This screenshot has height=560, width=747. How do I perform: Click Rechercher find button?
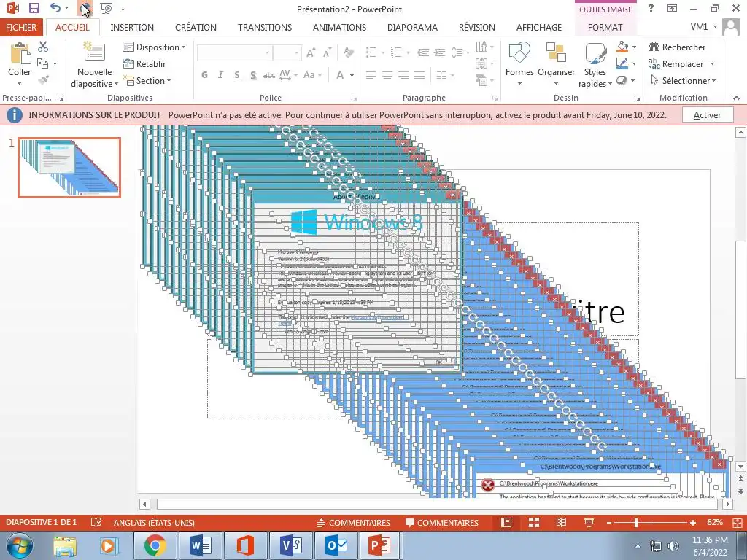[x=676, y=47]
